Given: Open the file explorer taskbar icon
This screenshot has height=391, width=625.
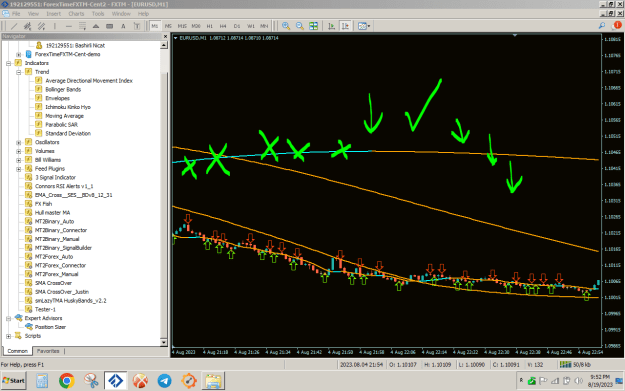Looking at the screenshot, I should coord(213,381).
